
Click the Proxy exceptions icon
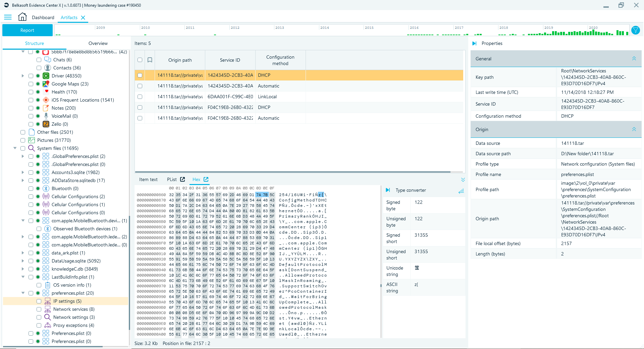[48, 325]
